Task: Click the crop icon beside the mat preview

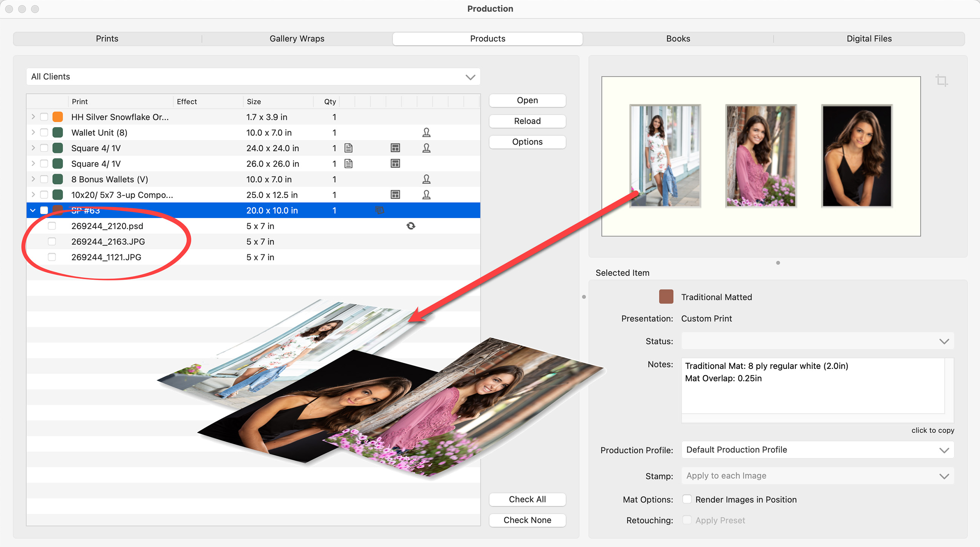Action: [941, 80]
